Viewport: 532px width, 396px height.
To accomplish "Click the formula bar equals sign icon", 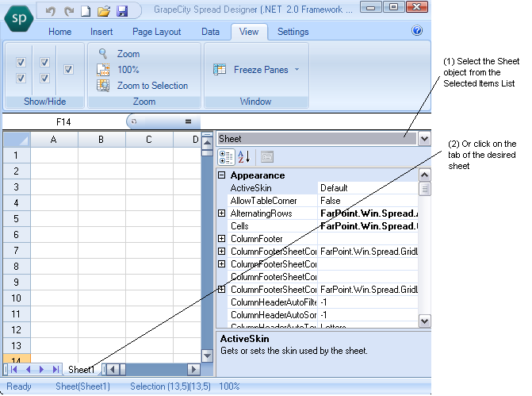I will [189, 121].
